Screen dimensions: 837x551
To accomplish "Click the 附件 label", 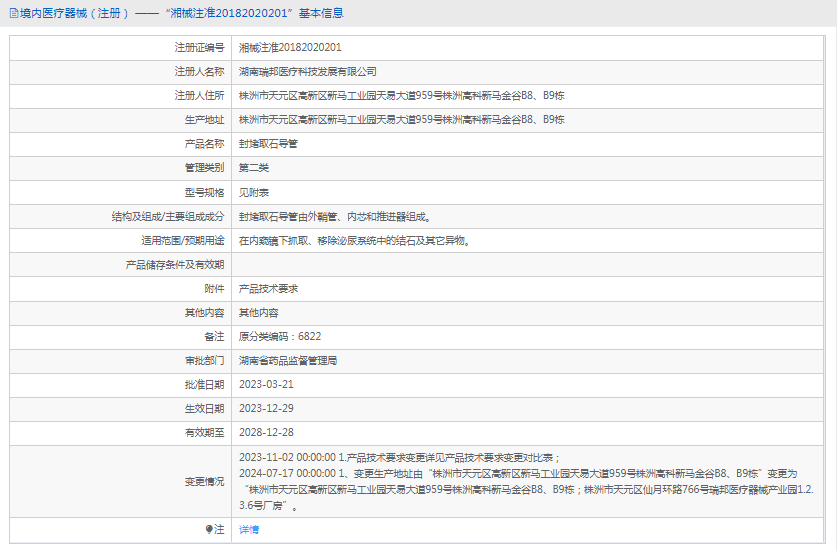I will pos(214,289).
